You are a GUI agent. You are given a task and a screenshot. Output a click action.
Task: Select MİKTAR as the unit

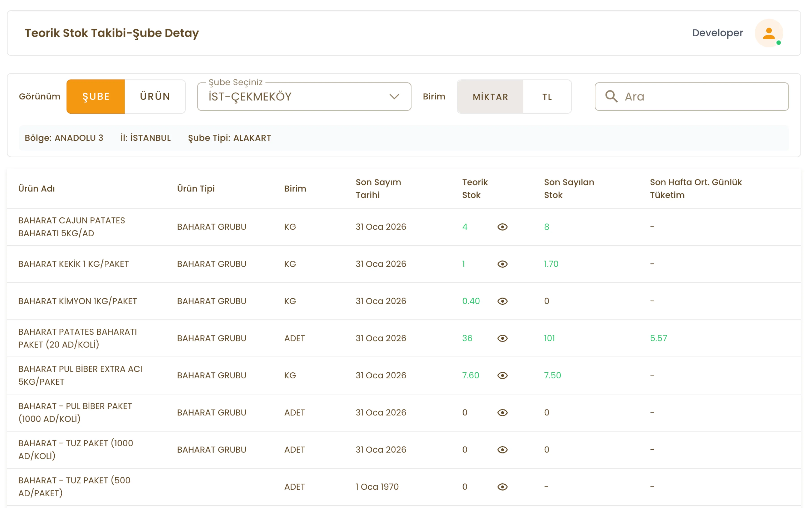pos(490,97)
